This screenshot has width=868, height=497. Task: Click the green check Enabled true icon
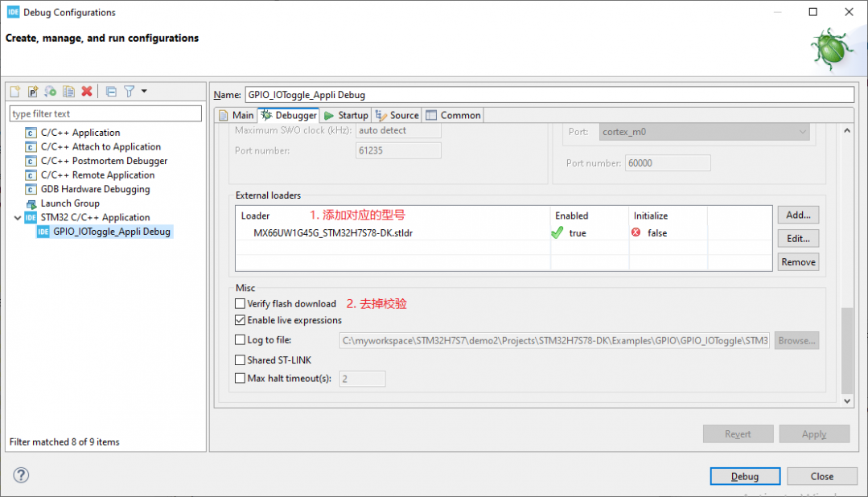[x=557, y=232]
